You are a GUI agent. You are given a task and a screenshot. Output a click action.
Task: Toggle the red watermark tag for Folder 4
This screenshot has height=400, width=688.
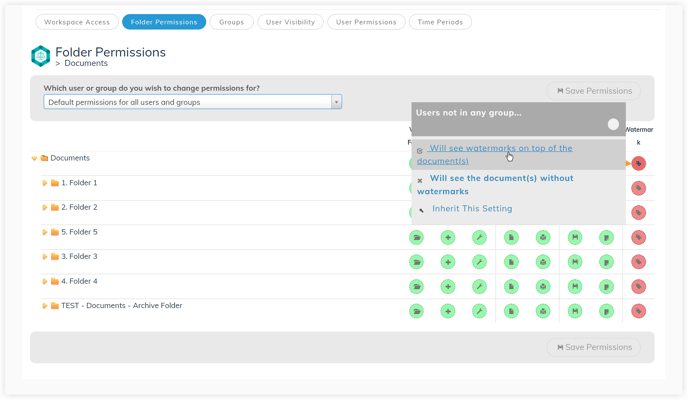638,287
